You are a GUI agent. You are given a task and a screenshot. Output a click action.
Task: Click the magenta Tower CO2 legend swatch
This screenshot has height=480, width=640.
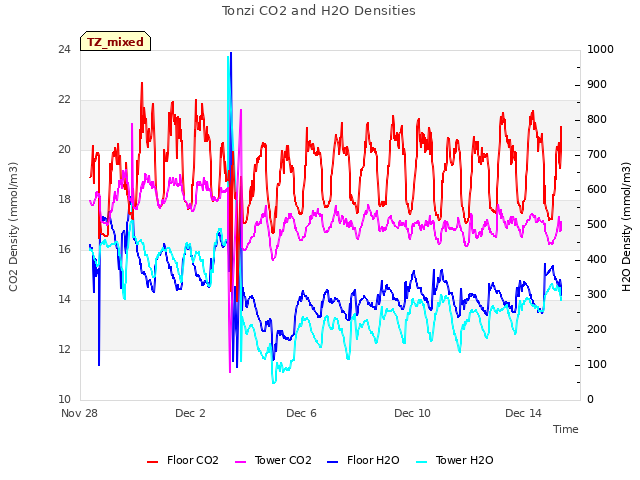tap(241, 462)
